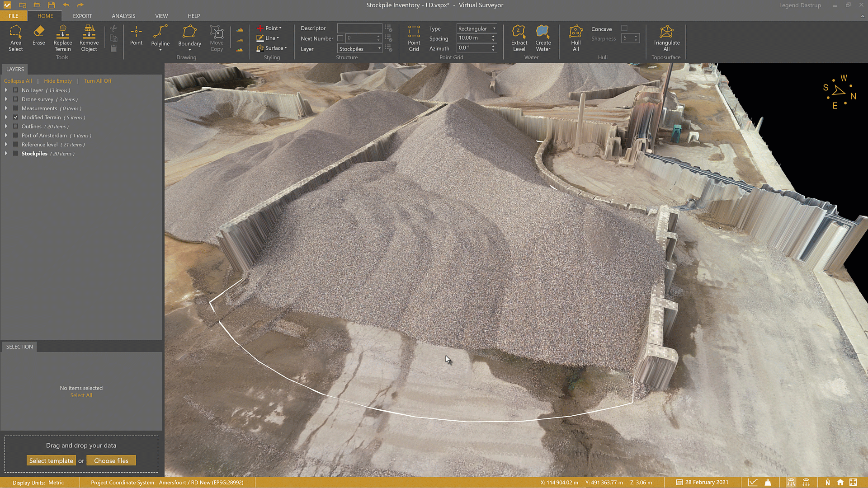Select the Area Select tool

(x=16, y=38)
